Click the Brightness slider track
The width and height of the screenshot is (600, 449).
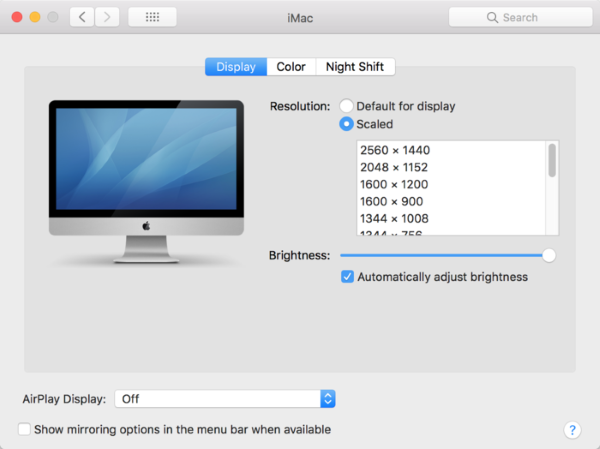440,255
